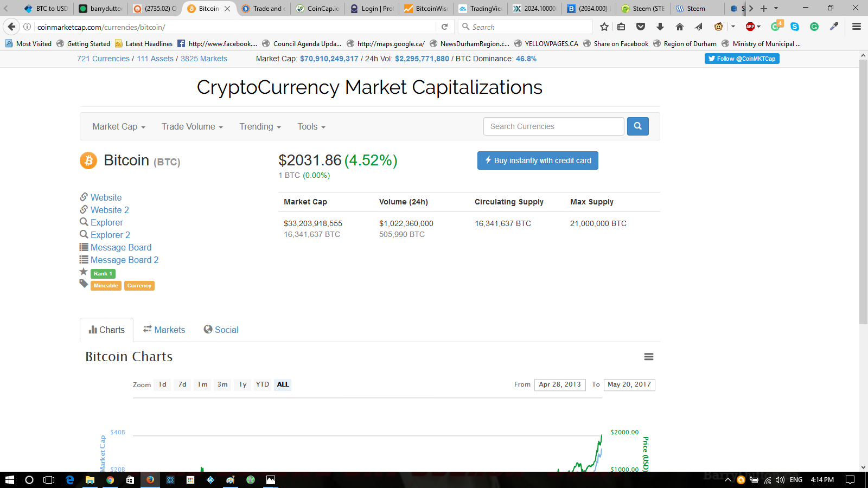
Task: Click Buy instantly with credit card
Action: (538, 160)
